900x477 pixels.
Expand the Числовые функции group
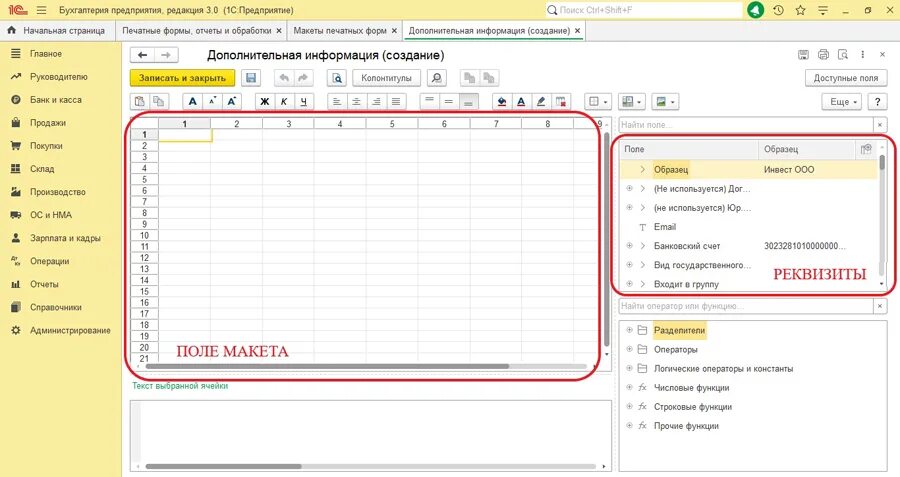coord(629,387)
